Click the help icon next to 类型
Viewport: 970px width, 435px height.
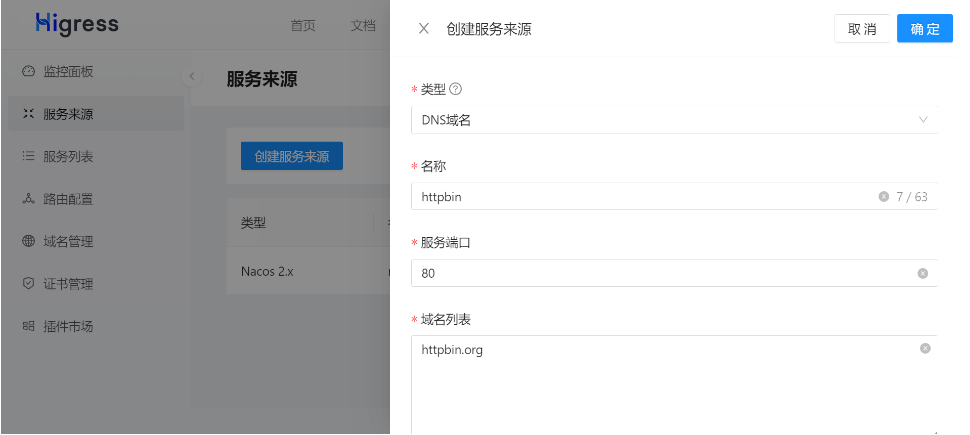click(456, 89)
